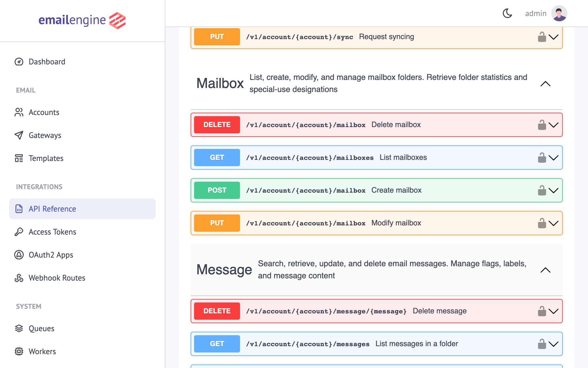Click the API Reference document icon
This screenshot has width=588, height=368.
(x=19, y=209)
